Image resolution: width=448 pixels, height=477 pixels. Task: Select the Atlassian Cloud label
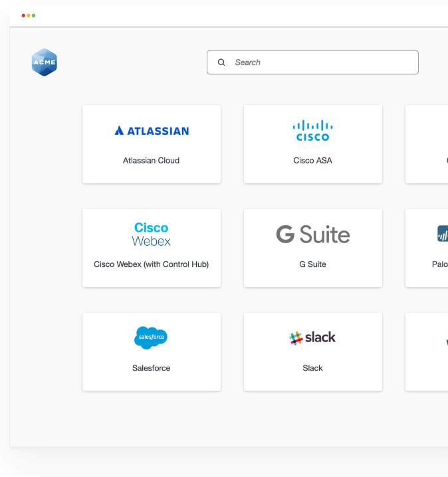(x=152, y=160)
